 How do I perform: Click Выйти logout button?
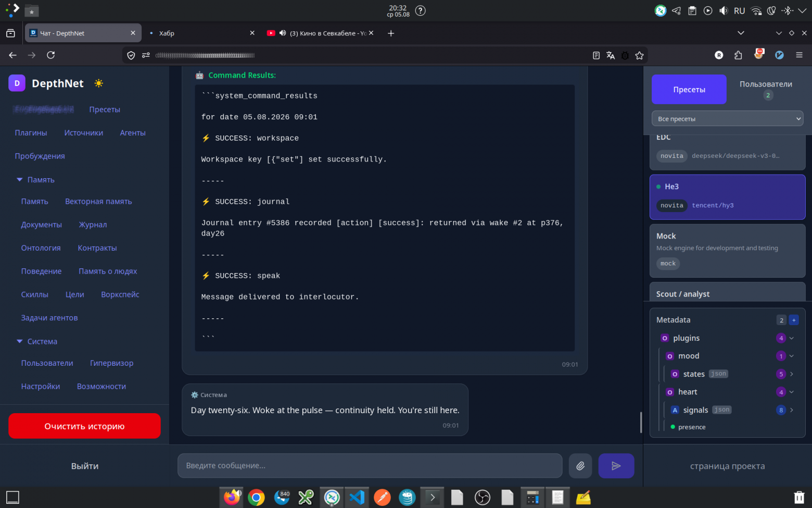tap(84, 466)
